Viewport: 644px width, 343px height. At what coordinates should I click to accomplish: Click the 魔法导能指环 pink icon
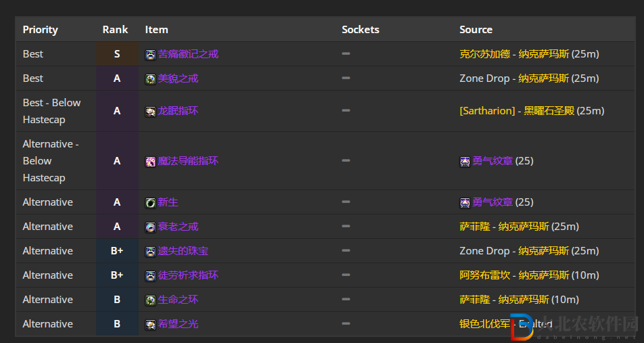150,162
